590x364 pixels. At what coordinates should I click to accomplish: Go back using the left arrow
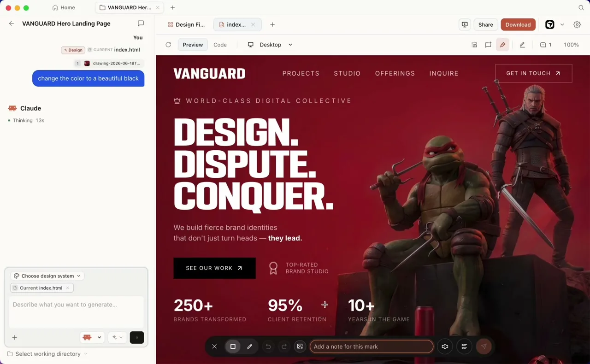12,23
